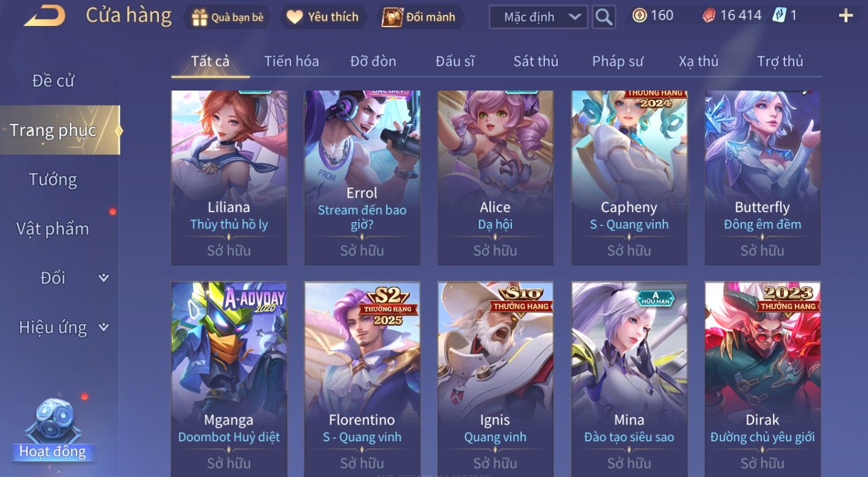Switch to the Sát thủ tab
The image size is (868, 477).
[536, 61]
